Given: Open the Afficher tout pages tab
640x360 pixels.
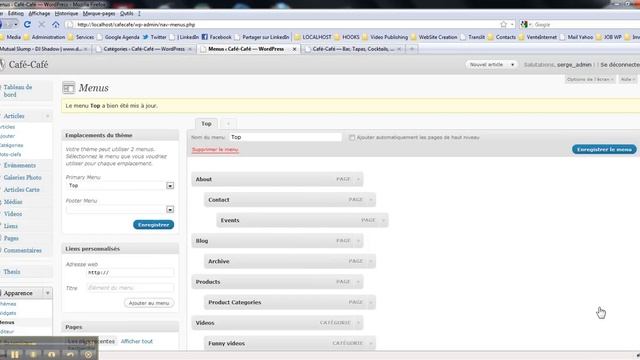Looking at the screenshot, I should [137, 341].
